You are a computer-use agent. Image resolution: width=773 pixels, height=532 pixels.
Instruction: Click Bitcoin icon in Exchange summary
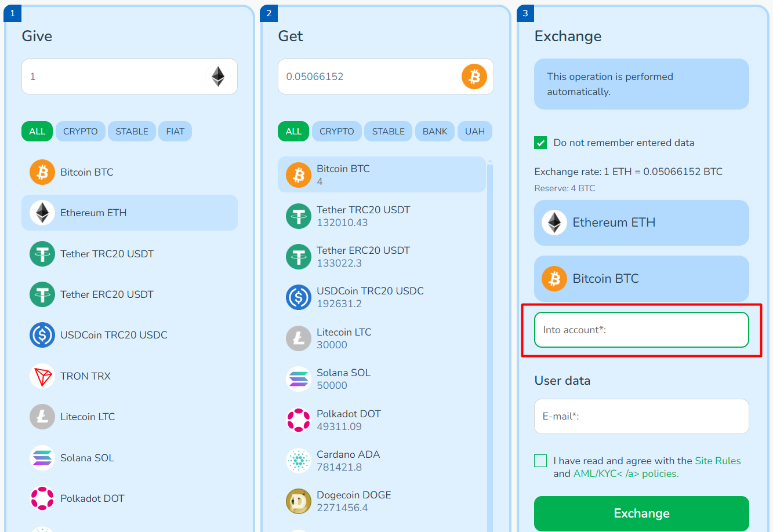554,279
